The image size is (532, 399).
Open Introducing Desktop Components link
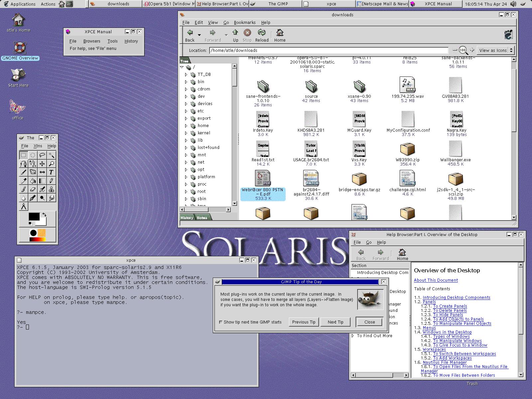tap(457, 298)
